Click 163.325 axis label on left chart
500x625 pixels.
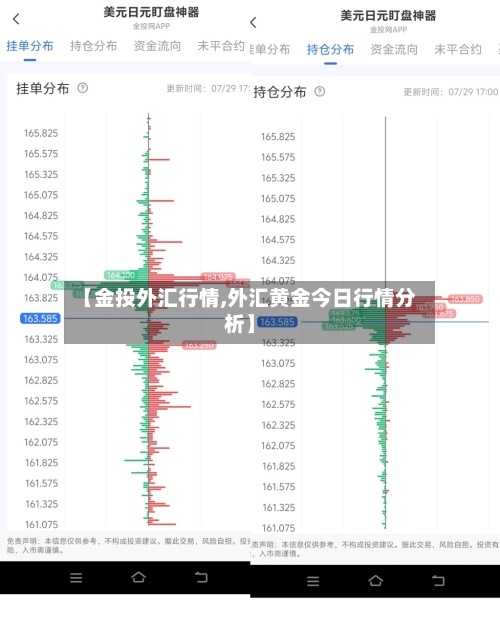click(41, 339)
